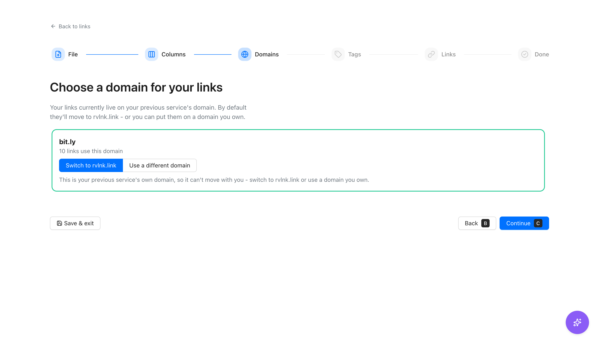Click the File upload step icon
The width and height of the screenshot is (599, 364).
click(x=58, y=54)
